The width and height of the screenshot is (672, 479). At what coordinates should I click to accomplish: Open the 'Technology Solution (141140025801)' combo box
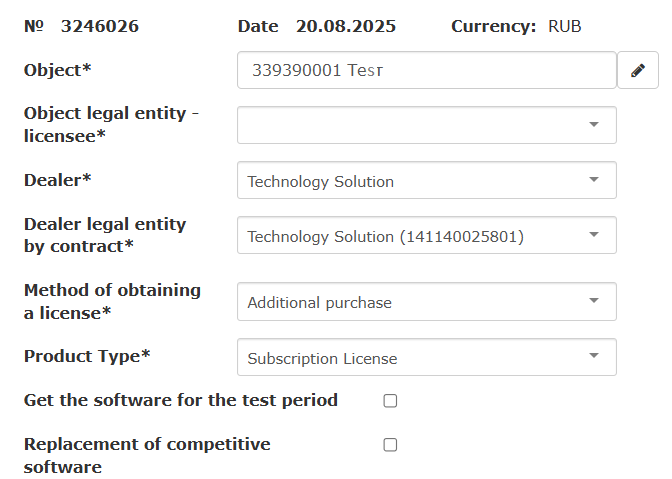[410, 236]
